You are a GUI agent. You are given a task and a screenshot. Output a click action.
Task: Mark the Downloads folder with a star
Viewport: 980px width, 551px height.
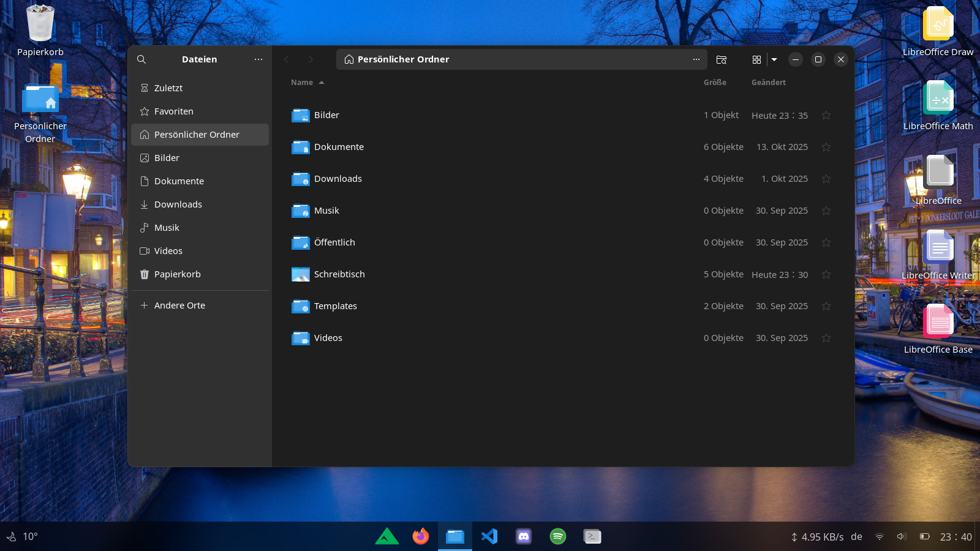[x=826, y=179]
